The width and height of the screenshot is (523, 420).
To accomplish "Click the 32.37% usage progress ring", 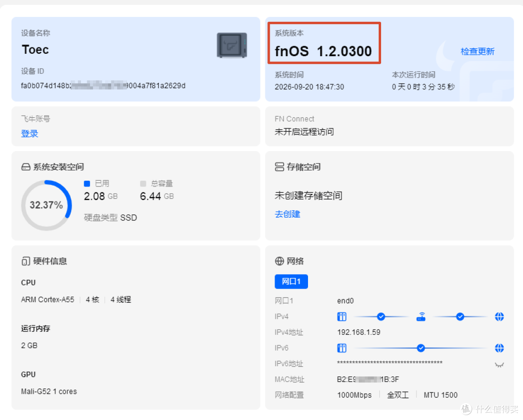I will click(46, 205).
